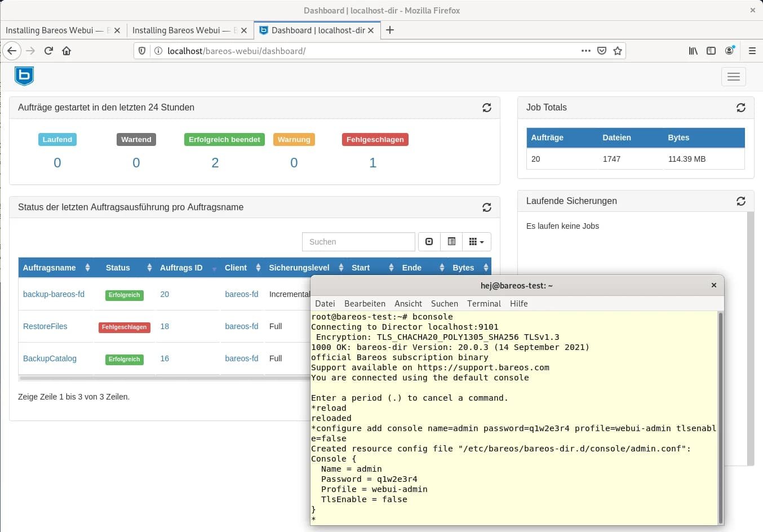Toggle card view of job table

[451, 242]
